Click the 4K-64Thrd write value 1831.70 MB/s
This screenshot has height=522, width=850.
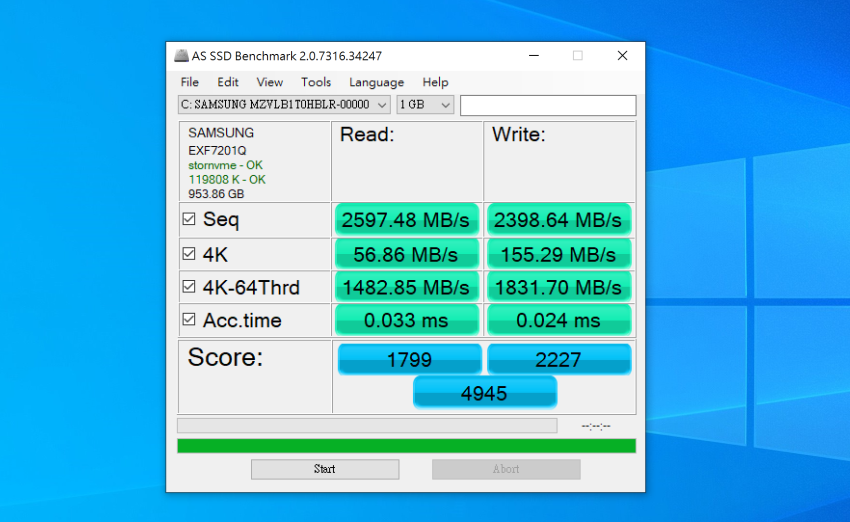(559, 287)
